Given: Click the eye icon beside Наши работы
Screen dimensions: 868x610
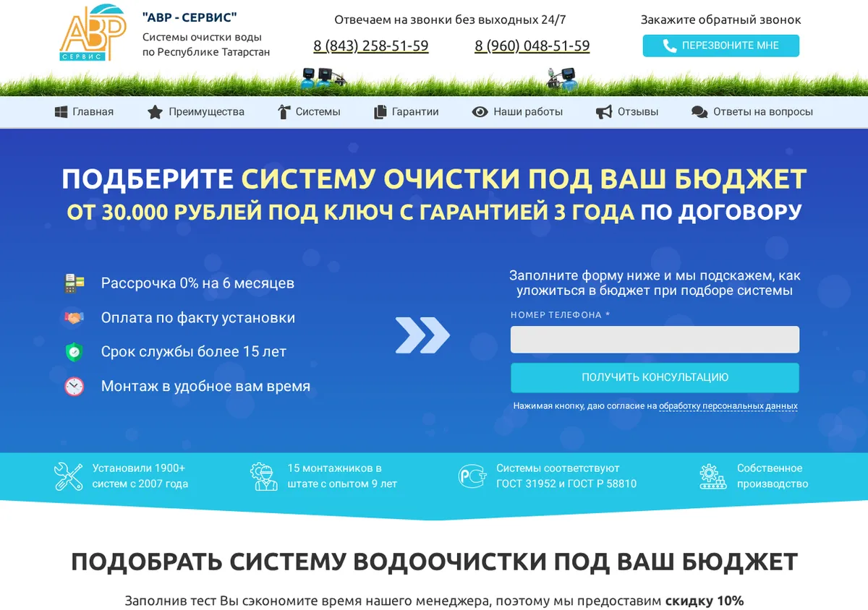Looking at the screenshot, I should pyautogui.click(x=480, y=112).
